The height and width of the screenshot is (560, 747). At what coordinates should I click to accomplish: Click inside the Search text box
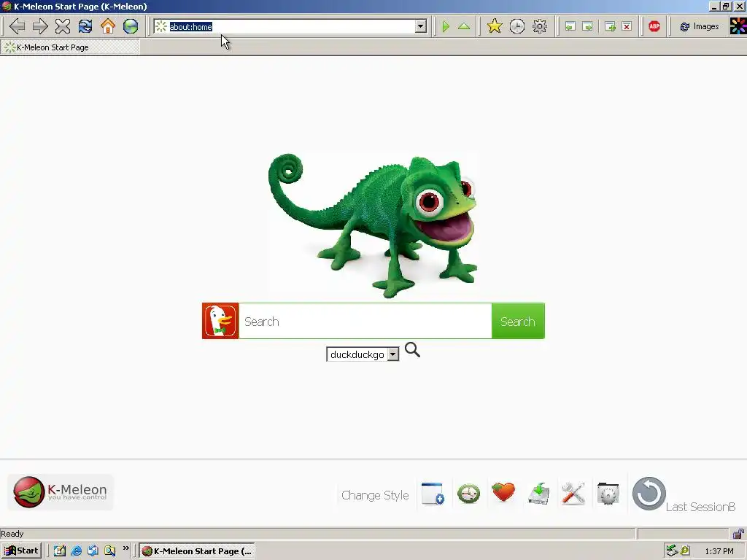(365, 321)
